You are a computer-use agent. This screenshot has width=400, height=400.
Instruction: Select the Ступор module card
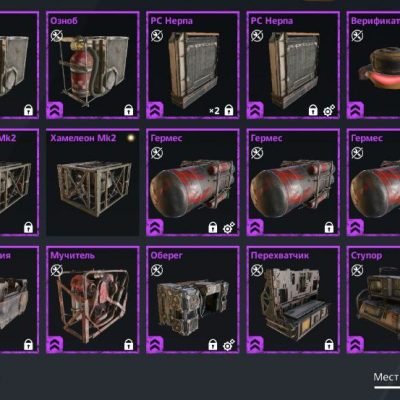(x=373, y=300)
